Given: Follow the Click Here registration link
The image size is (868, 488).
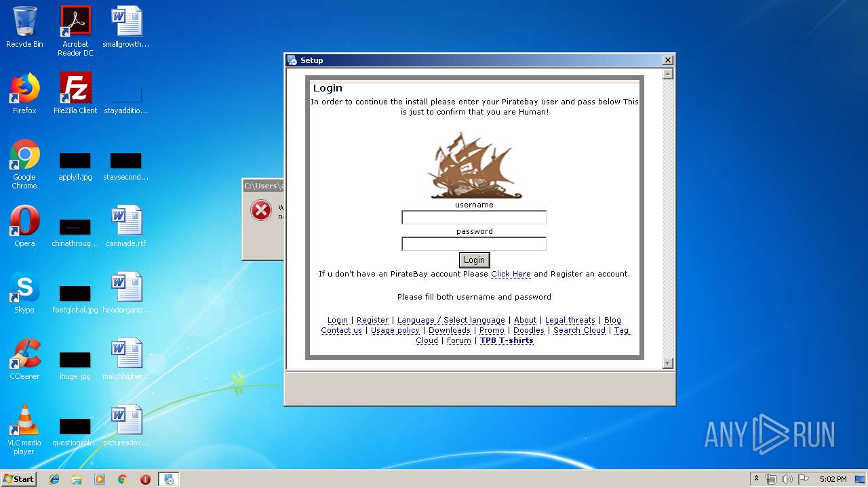Looking at the screenshot, I should [x=511, y=274].
